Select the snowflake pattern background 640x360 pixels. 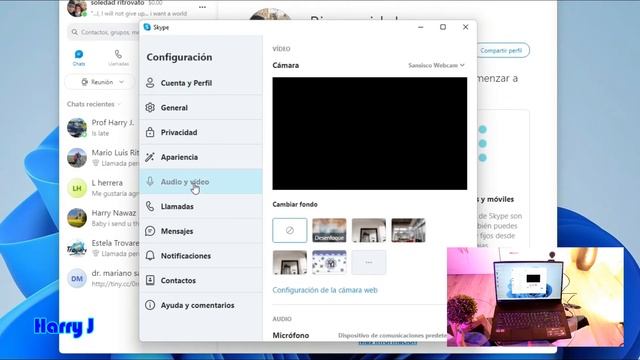click(329, 262)
